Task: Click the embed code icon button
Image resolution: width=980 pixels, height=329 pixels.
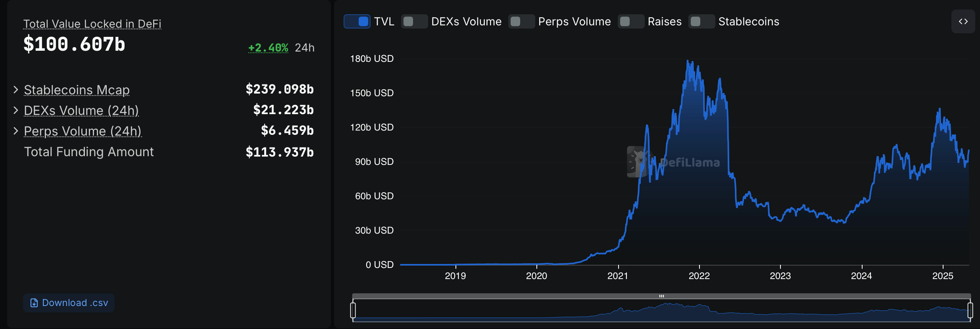Action: (963, 21)
